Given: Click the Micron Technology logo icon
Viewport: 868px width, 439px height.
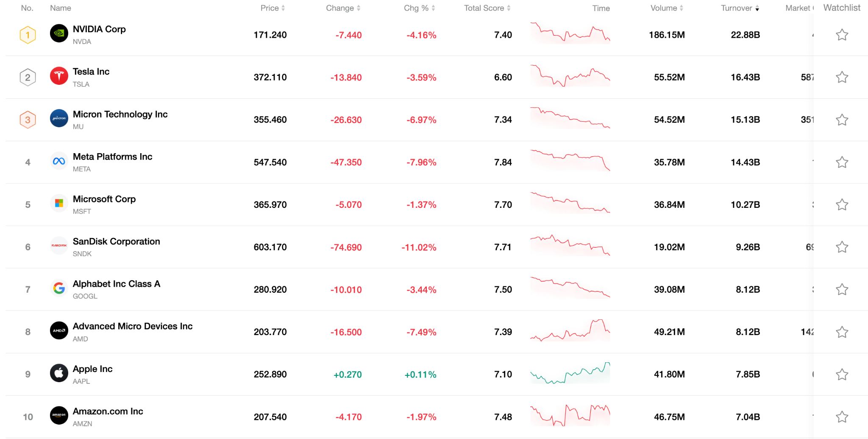Looking at the screenshot, I should pyautogui.click(x=59, y=119).
